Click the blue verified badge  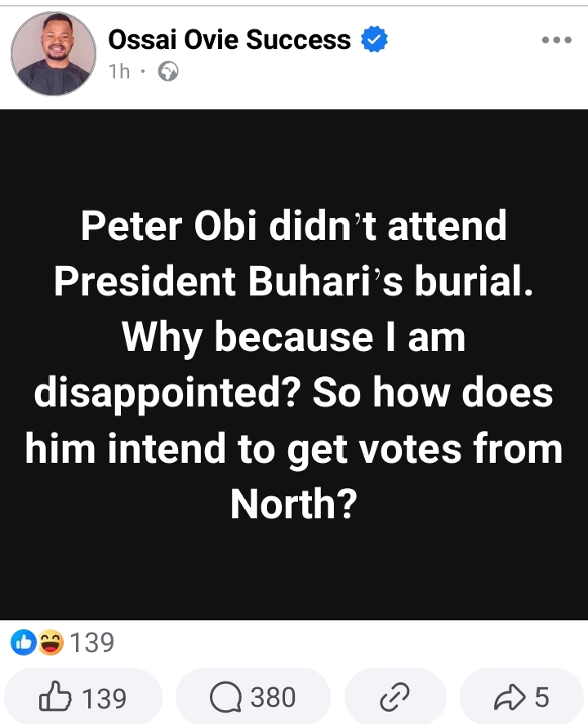[374, 39]
